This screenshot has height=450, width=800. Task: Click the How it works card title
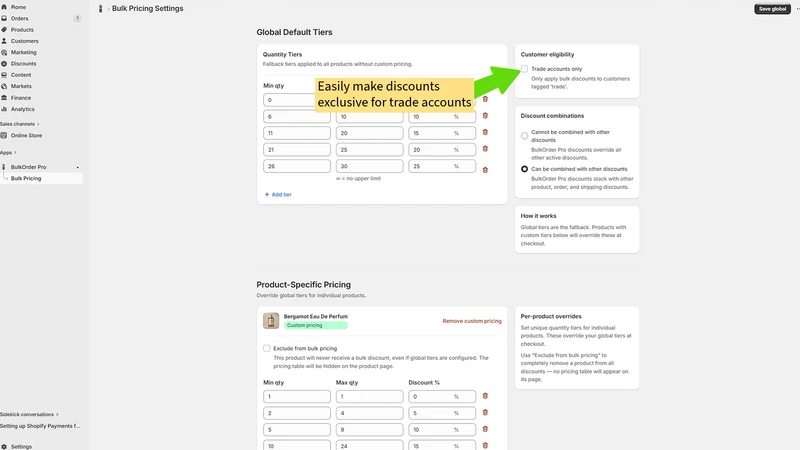pyautogui.click(x=538, y=216)
